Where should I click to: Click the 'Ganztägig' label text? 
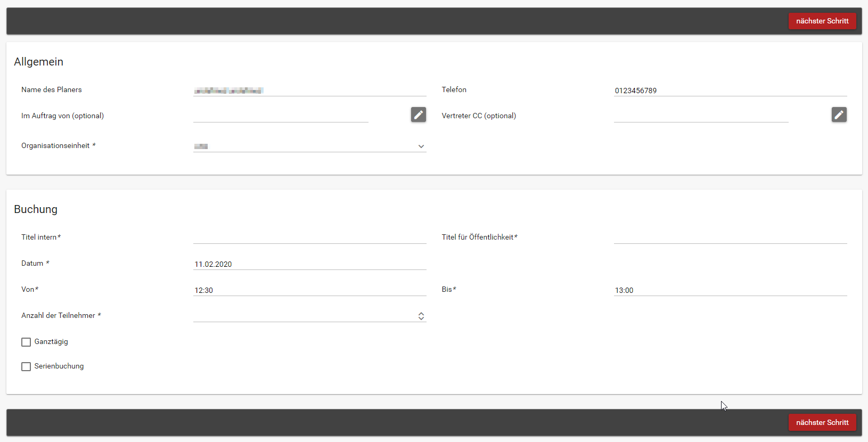coord(51,342)
